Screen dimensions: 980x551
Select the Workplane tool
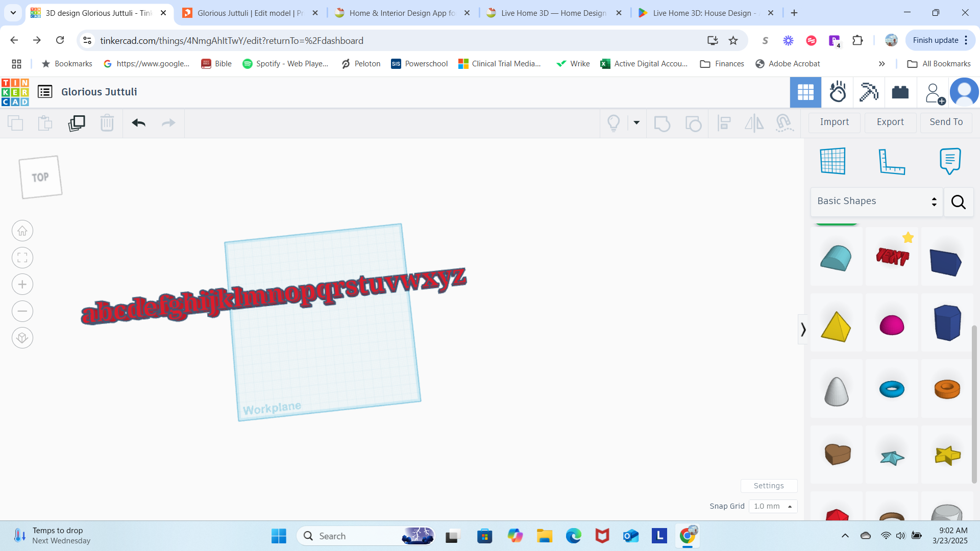(832, 161)
